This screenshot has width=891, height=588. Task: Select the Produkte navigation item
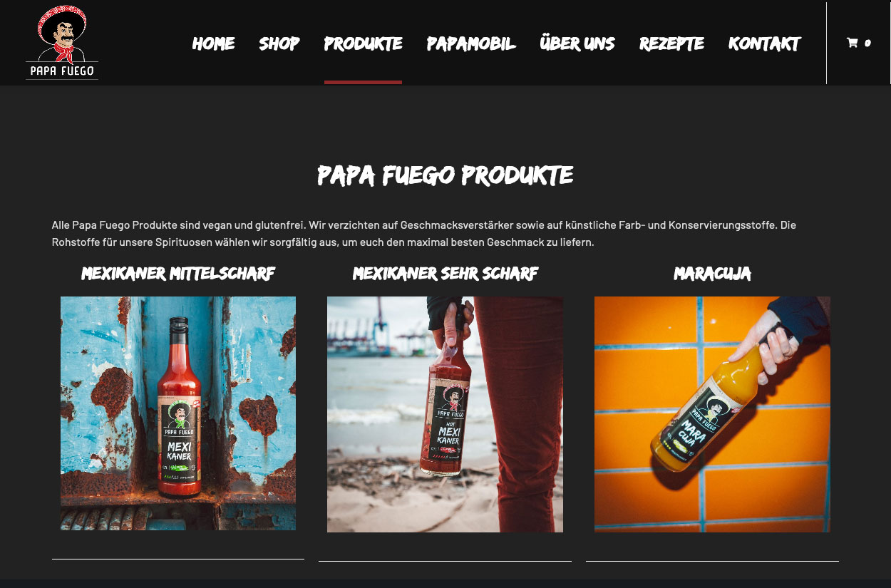[364, 43]
